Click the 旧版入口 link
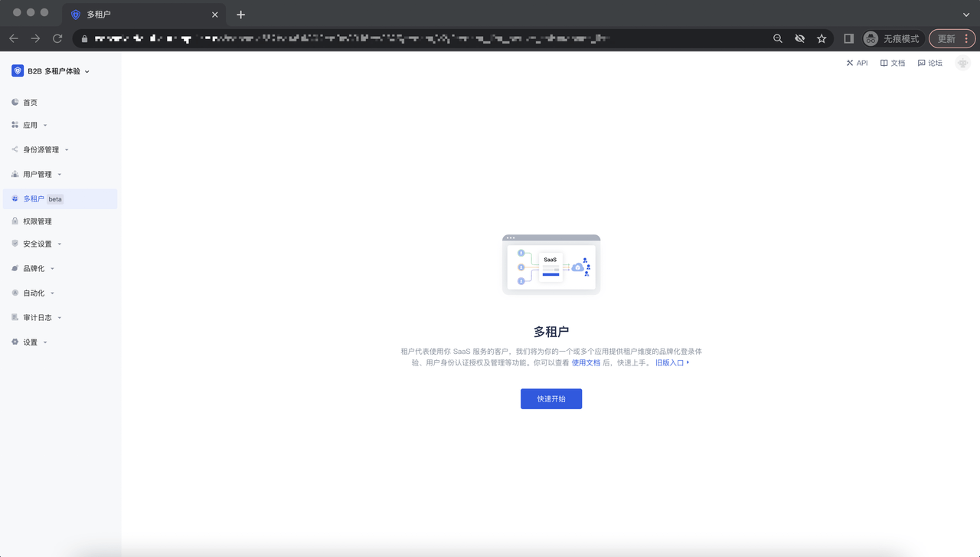980x557 pixels. click(671, 362)
